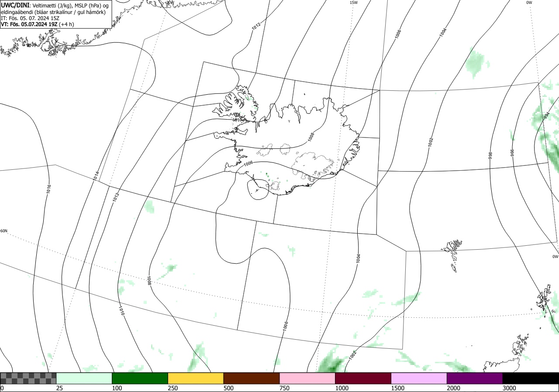
Task: Click the 1010 label in the Westfjords
Action: point(237,120)
